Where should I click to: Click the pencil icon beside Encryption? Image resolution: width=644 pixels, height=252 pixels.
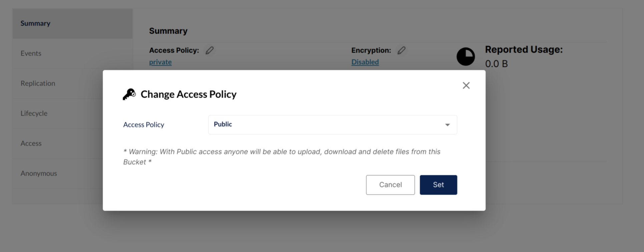pos(401,50)
